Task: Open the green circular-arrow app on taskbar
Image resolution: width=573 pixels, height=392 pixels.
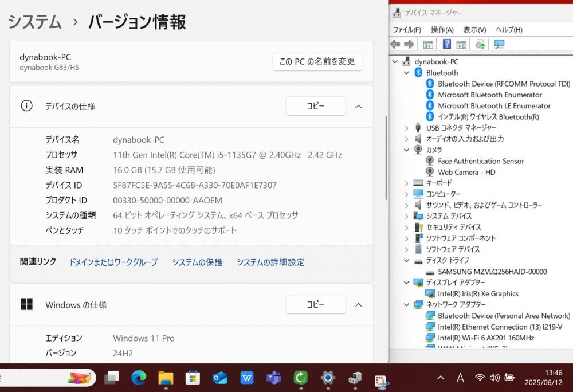Action: [301, 378]
